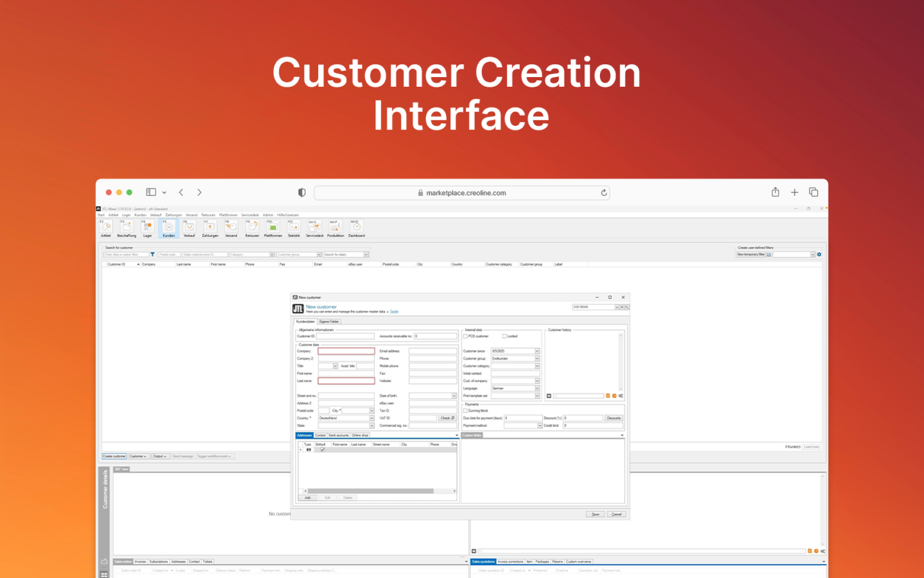Switch to the Contact tab in the dialog
Image resolution: width=924 pixels, height=578 pixels.
(x=320, y=436)
